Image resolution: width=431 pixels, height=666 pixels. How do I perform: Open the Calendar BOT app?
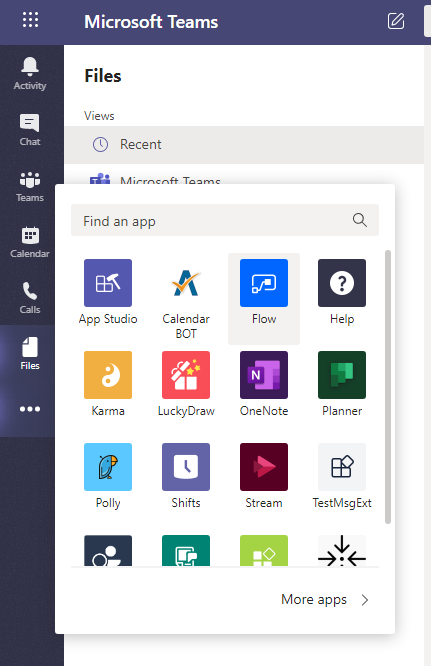coord(186,299)
